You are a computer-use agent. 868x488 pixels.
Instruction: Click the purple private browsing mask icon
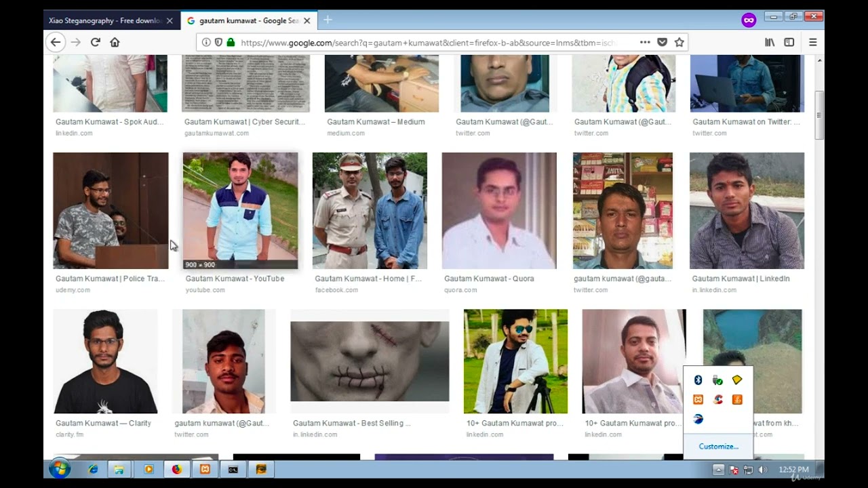[x=749, y=20]
